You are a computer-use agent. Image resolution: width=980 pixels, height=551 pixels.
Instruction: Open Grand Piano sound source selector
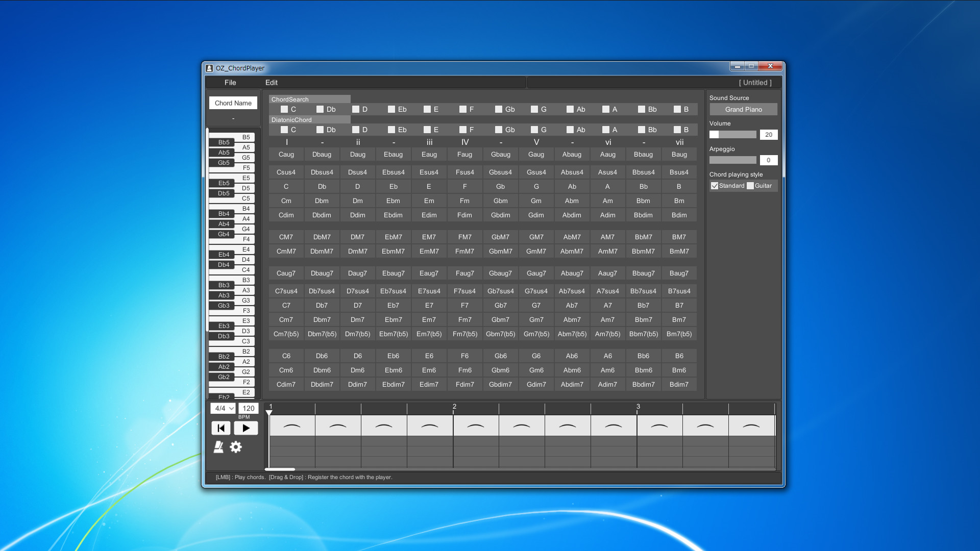[x=743, y=109]
